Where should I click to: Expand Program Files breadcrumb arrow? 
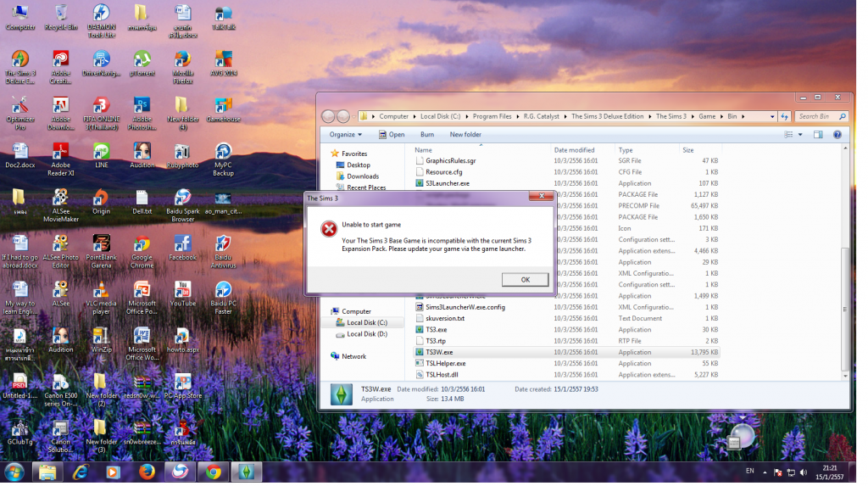[x=517, y=117]
